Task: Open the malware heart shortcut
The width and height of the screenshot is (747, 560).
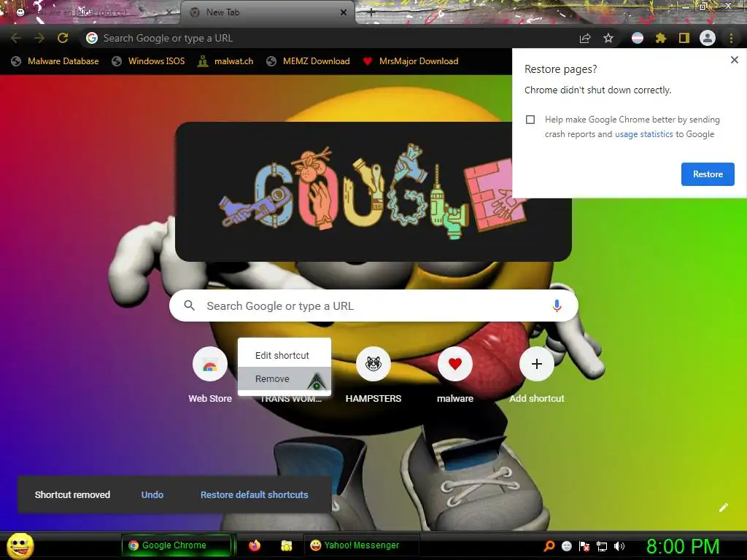Action: pyautogui.click(x=455, y=376)
